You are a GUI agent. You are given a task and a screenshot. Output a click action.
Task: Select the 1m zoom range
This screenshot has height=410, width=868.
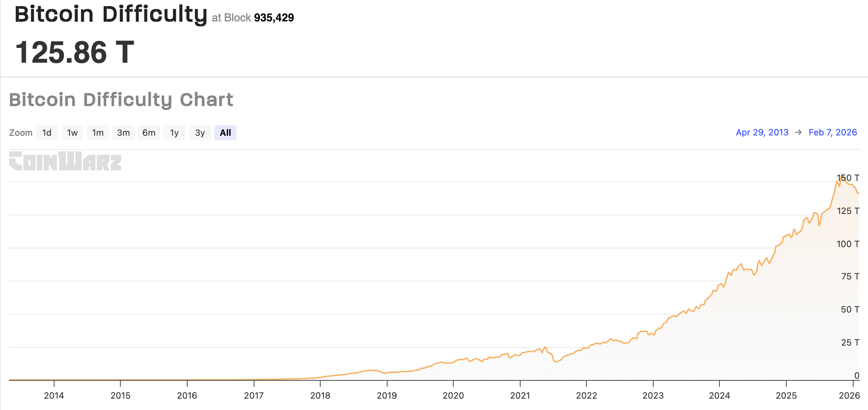pyautogui.click(x=98, y=132)
